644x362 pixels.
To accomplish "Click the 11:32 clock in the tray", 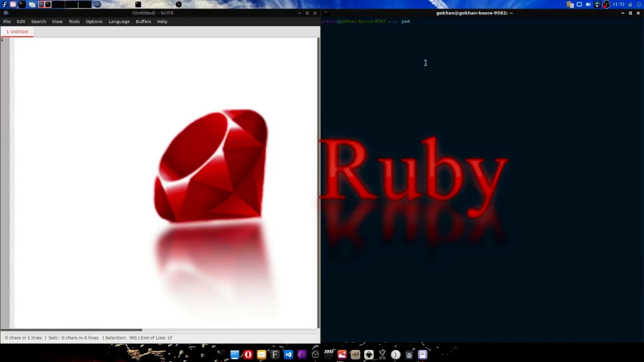I will [x=618, y=4].
